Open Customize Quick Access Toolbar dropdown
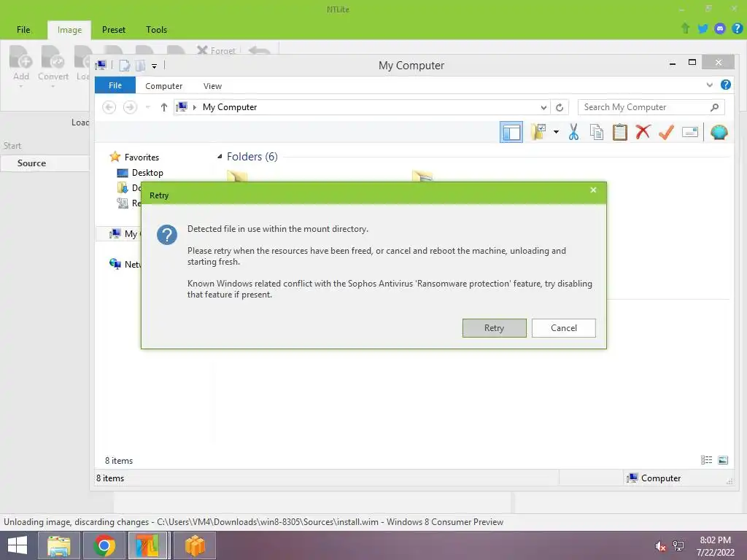The image size is (747, 560). coord(155,66)
